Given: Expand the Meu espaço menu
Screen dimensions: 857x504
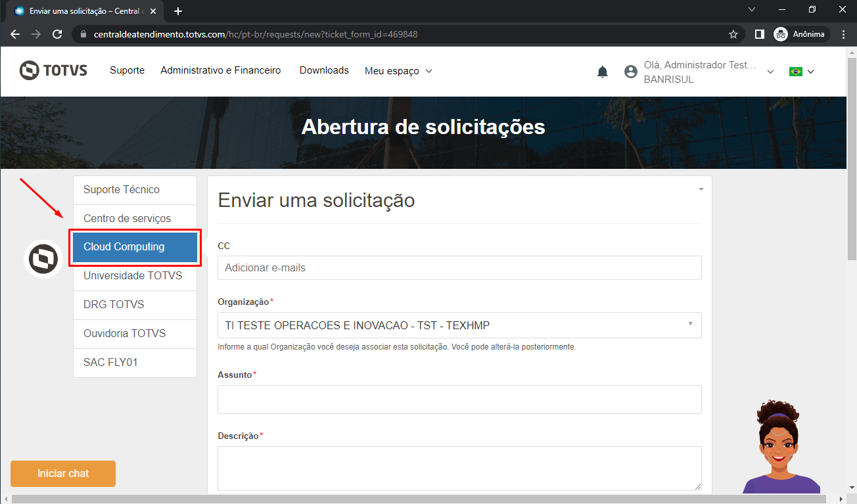Looking at the screenshot, I should coord(398,71).
